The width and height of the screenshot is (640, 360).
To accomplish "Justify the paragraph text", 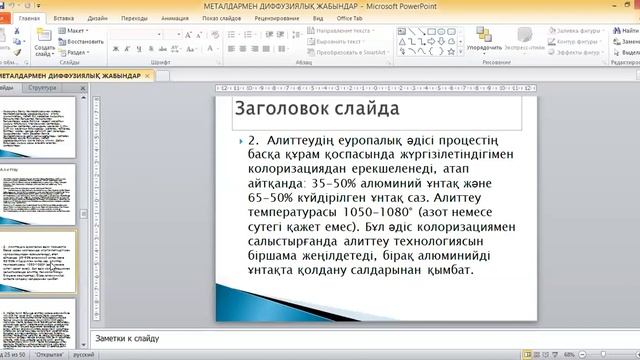I will [266, 49].
